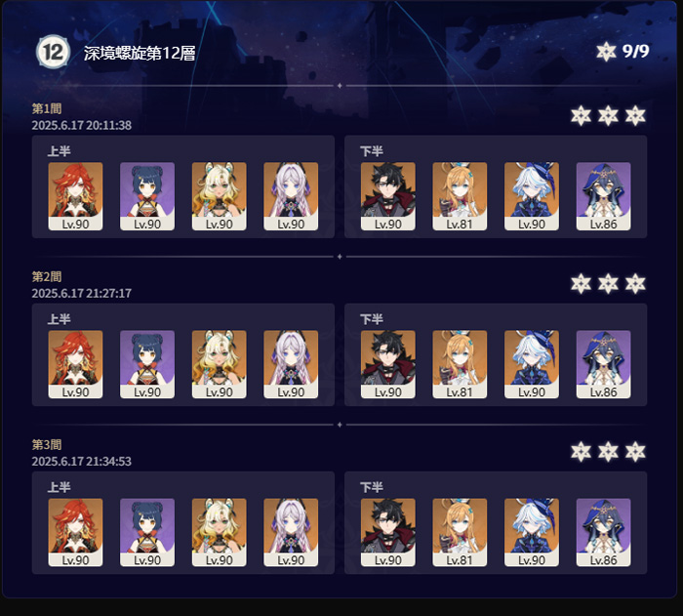Image resolution: width=683 pixels, height=616 pixels.
Task: Click the 深境螺旋第12層 title text
Action: (140, 53)
